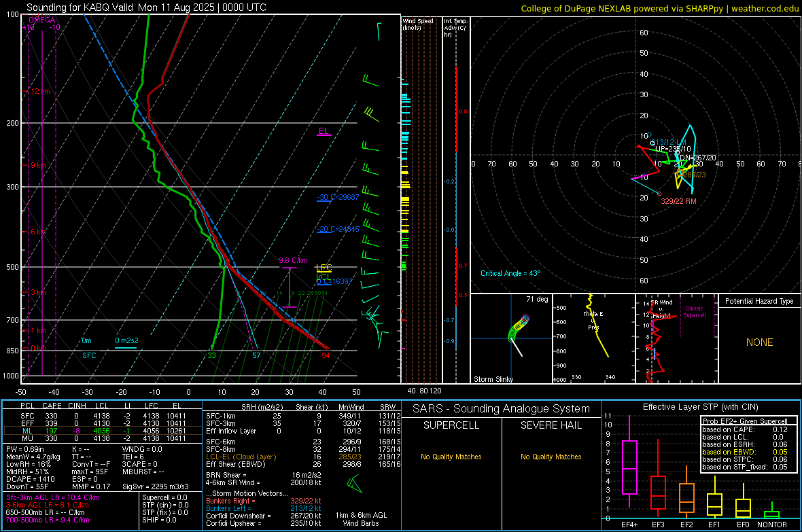Click the 'MMP = 0.17' value
Screen dimensions: 802x532
(x=91, y=486)
